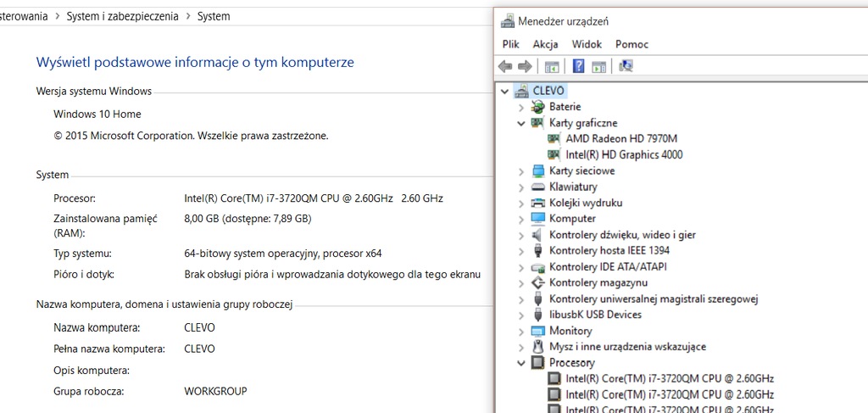Select the CLEVO label in device tree
The width and height of the screenshot is (868, 413).
click(548, 90)
